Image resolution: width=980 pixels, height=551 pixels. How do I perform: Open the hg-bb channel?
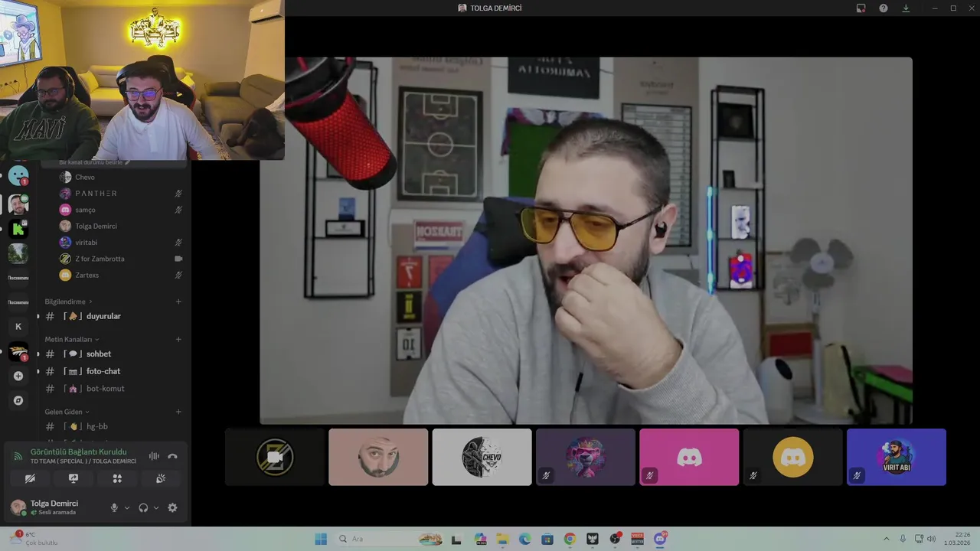coord(114,426)
